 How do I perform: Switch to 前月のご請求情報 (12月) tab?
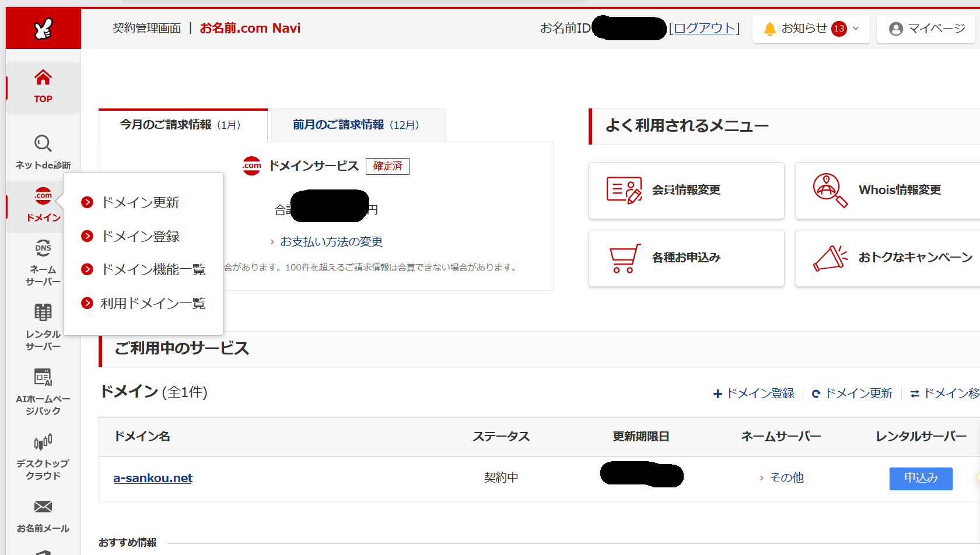(356, 125)
